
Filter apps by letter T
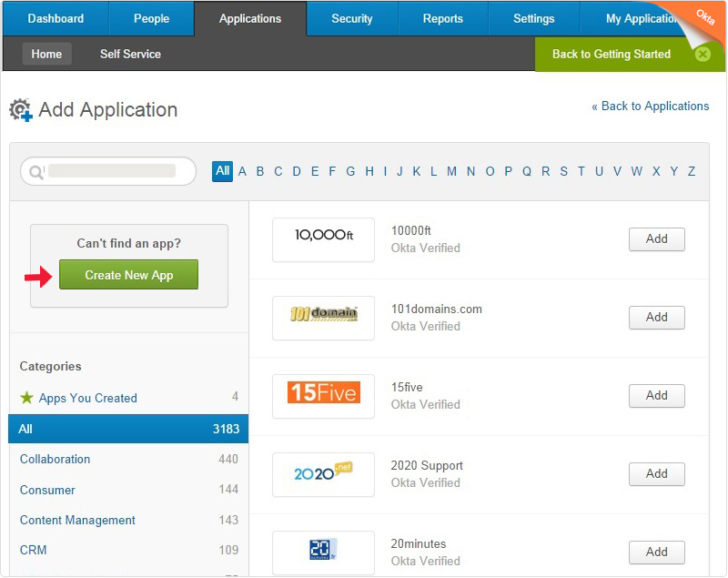coord(581,172)
